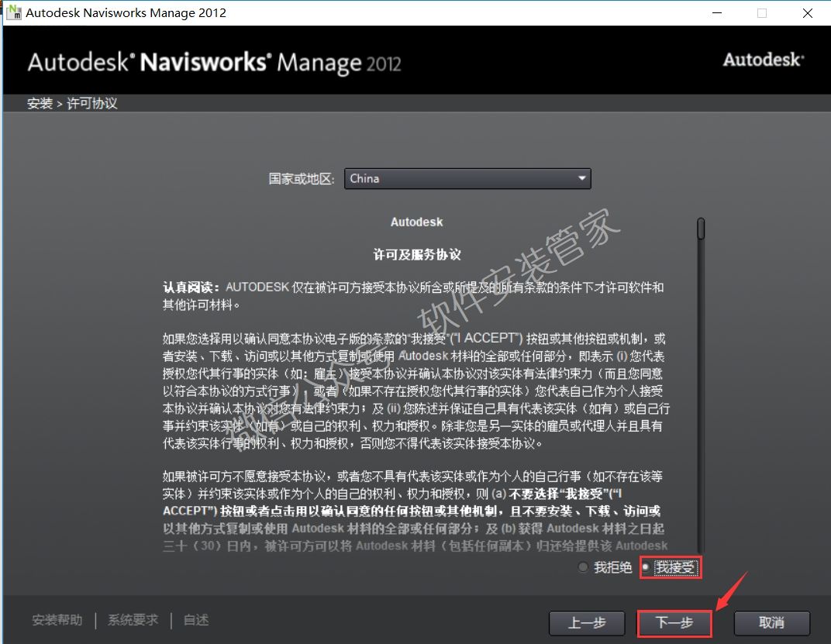This screenshot has width=831, height=644.
Task: Select the 我接受 radio button
Action: [x=646, y=568]
